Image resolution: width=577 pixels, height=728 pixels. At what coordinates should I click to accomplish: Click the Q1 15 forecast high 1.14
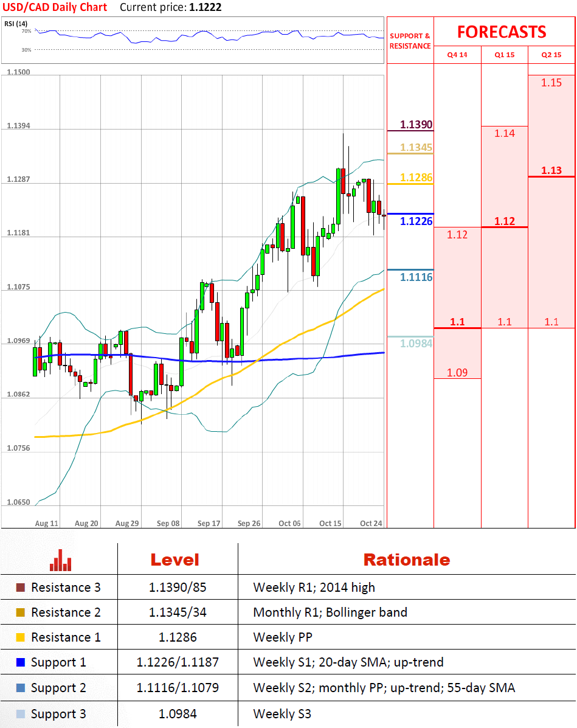point(505,133)
